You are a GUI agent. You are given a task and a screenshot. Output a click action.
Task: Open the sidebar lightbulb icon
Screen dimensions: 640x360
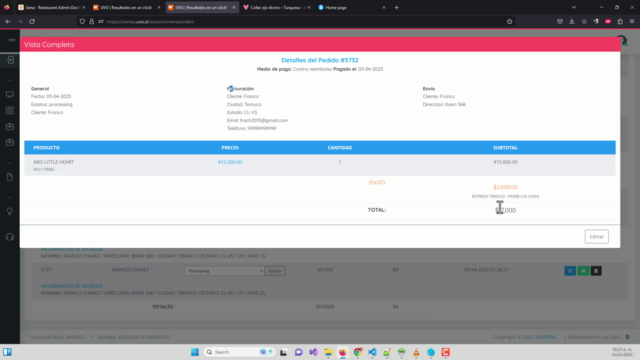coord(10,211)
